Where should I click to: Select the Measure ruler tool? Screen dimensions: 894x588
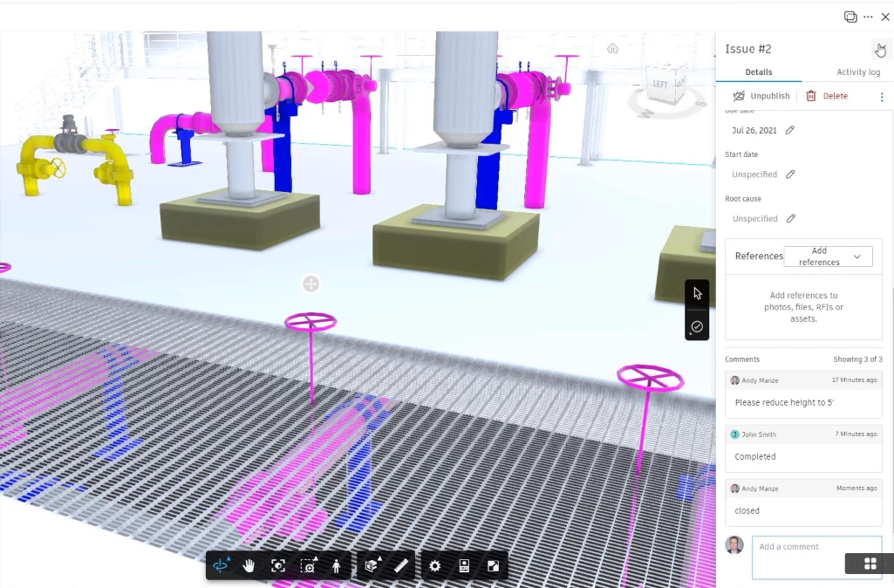point(401,565)
